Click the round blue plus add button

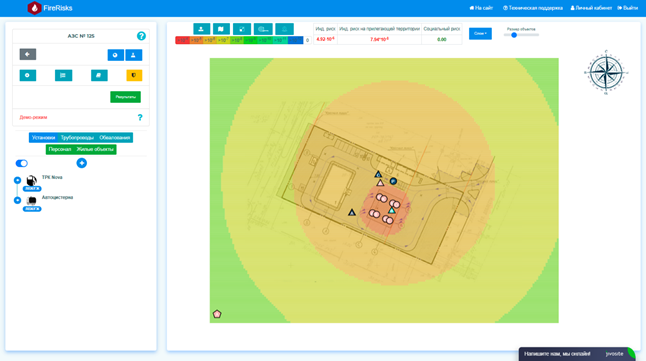pyautogui.click(x=82, y=163)
